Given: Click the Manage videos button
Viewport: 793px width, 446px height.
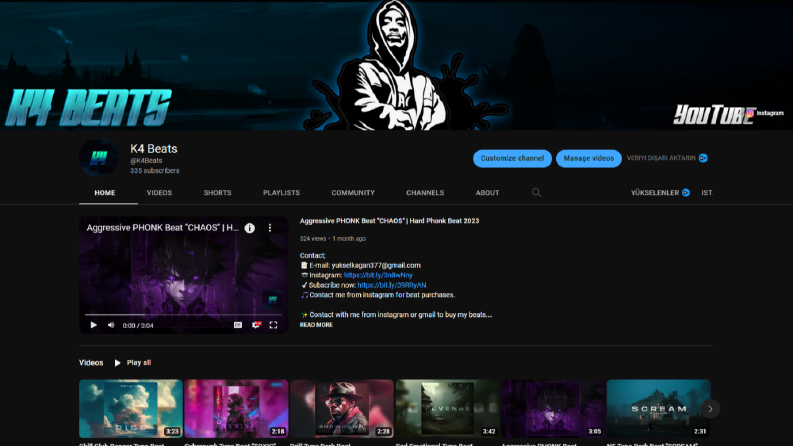Looking at the screenshot, I should pos(589,158).
